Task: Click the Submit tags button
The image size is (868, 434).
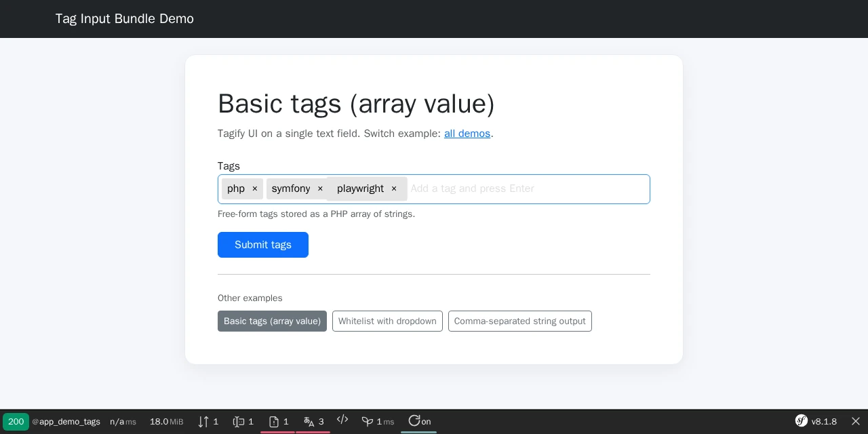Action: point(263,245)
